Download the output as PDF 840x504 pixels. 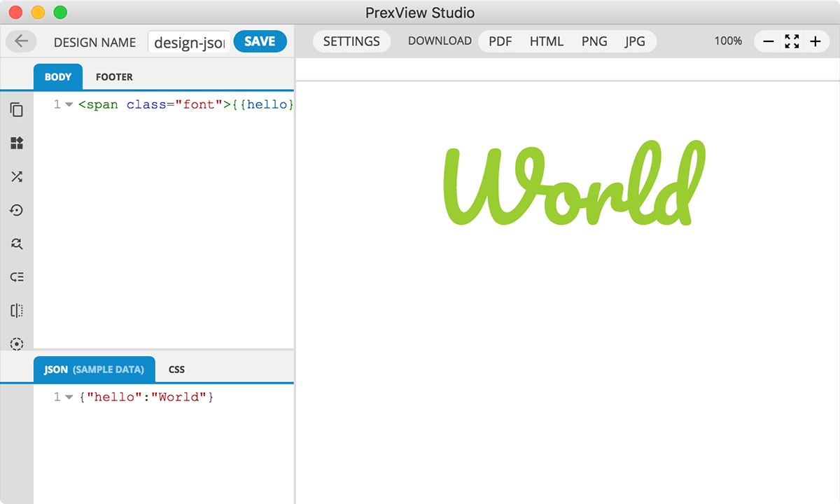click(500, 41)
